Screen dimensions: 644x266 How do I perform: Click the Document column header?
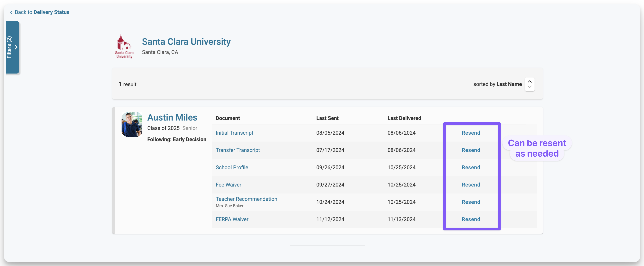(228, 118)
